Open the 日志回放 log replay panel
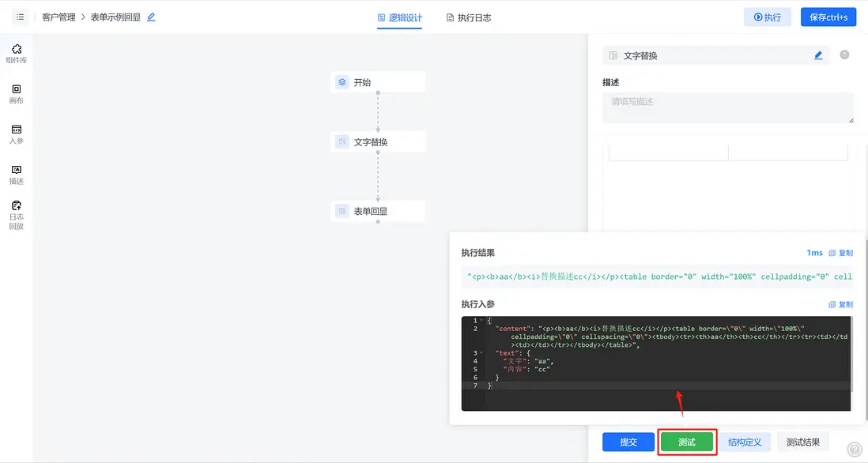The width and height of the screenshot is (868, 463). (17, 215)
